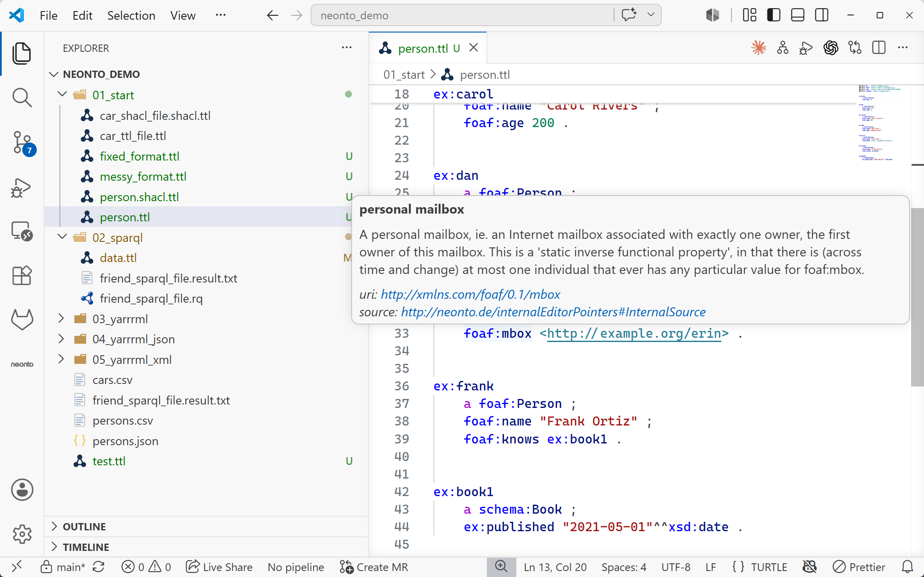Open the Search view icon
924x577 pixels.
22,98
